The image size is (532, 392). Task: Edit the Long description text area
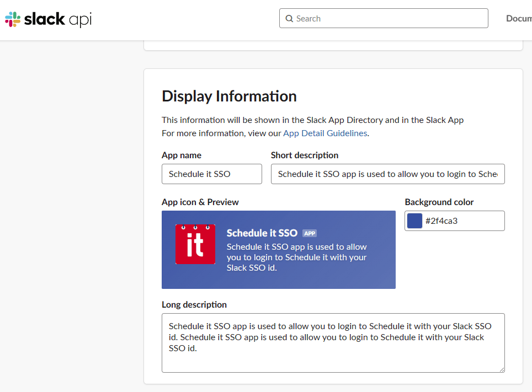[333, 343]
